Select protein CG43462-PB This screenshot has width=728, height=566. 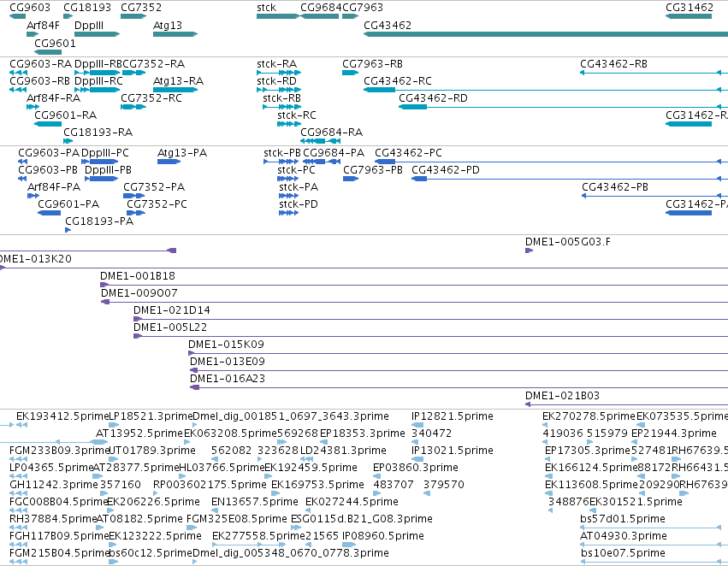pos(654,196)
